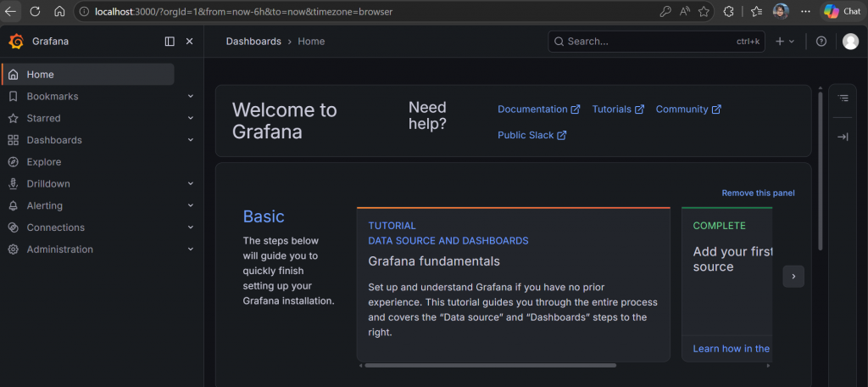Click the Bookmarks icon in sidebar
868x387 pixels.
point(14,97)
